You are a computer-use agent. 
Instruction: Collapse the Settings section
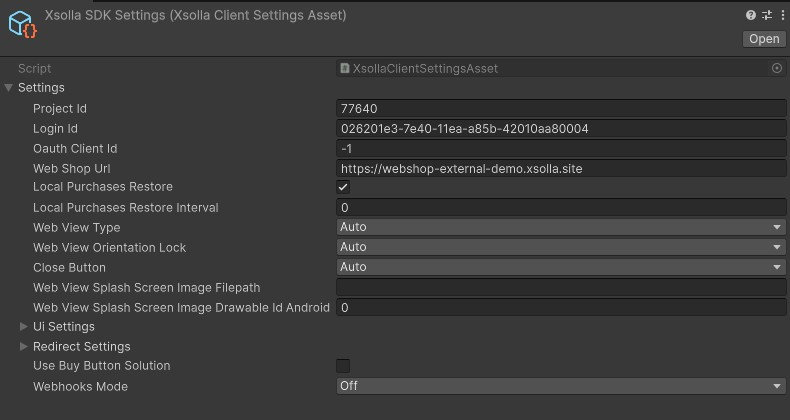point(10,88)
